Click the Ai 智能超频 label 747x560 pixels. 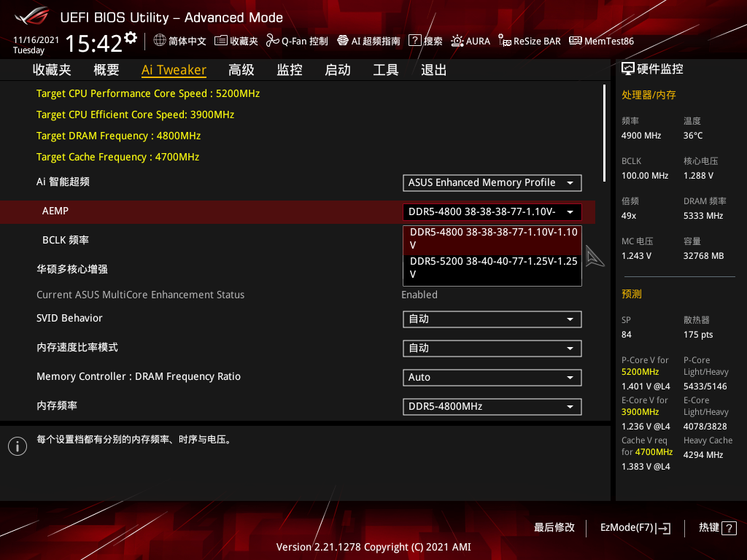pyautogui.click(x=63, y=182)
